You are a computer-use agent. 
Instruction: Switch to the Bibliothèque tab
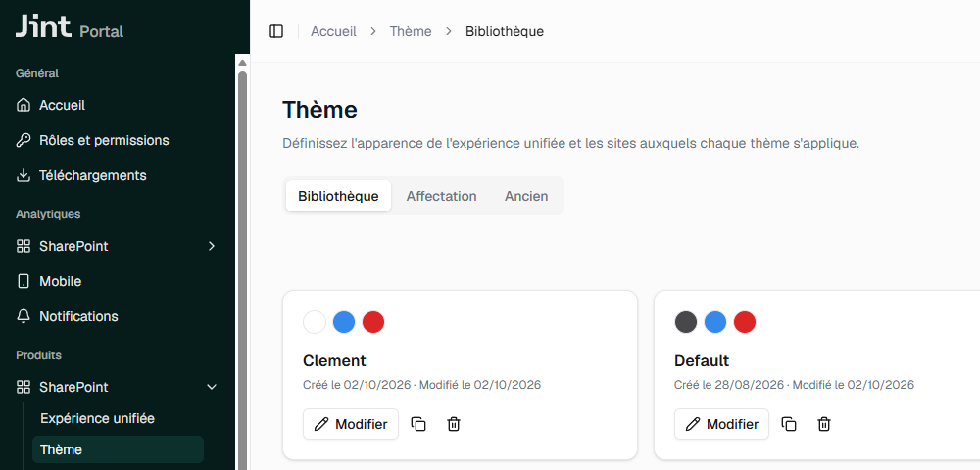(338, 196)
